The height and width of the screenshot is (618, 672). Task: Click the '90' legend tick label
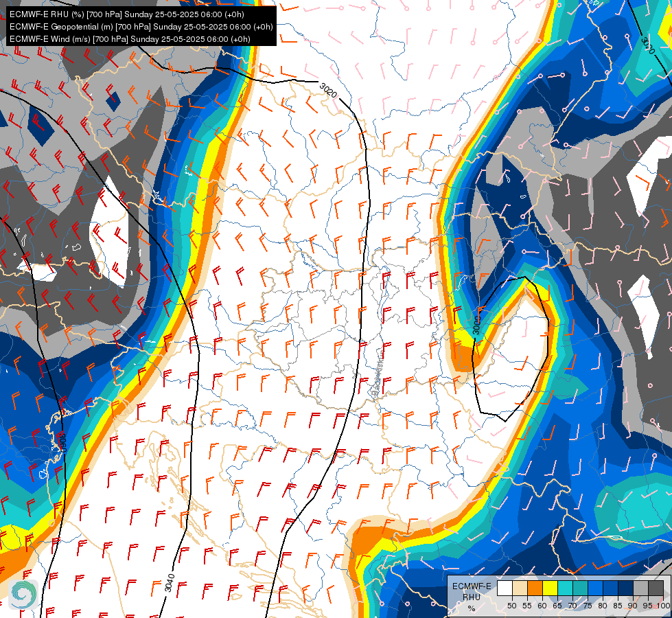click(x=633, y=606)
